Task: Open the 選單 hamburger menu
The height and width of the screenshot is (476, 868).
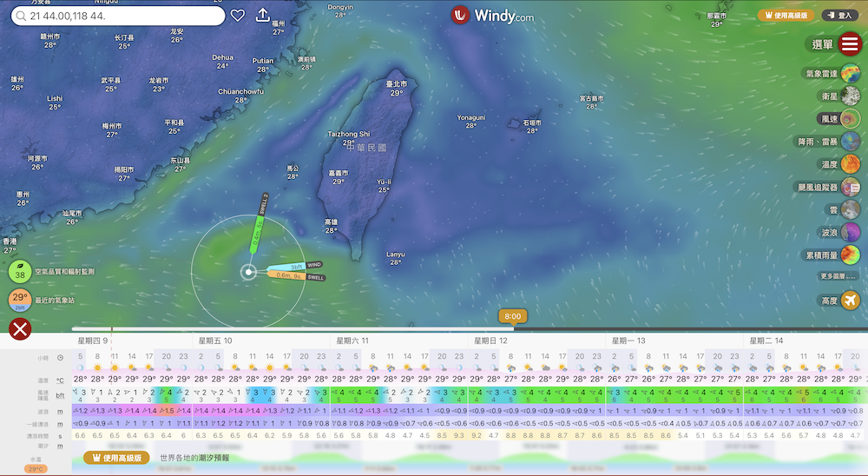Action: [850, 44]
